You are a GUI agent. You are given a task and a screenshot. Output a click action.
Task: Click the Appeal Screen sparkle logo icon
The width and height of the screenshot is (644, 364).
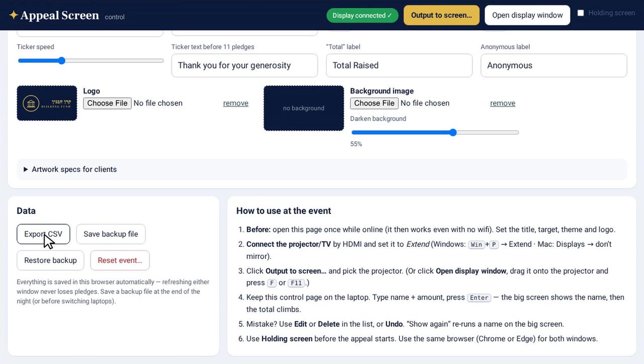click(x=14, y=15)
